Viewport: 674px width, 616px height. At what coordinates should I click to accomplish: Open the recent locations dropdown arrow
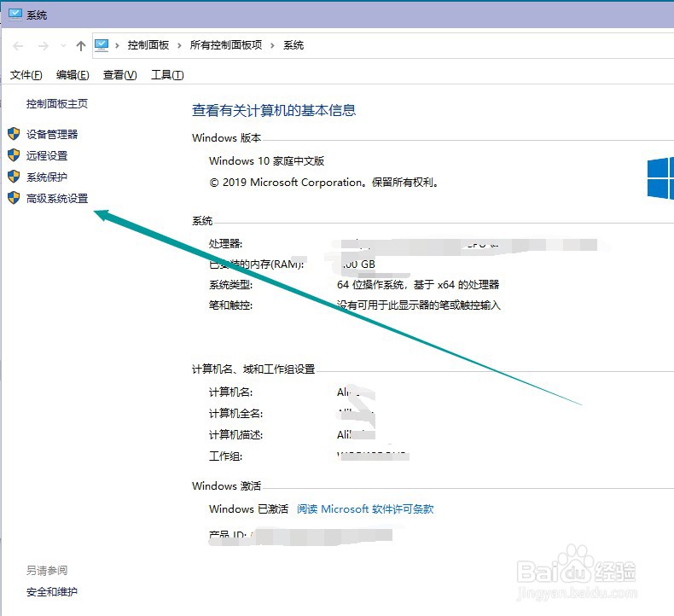63,45
